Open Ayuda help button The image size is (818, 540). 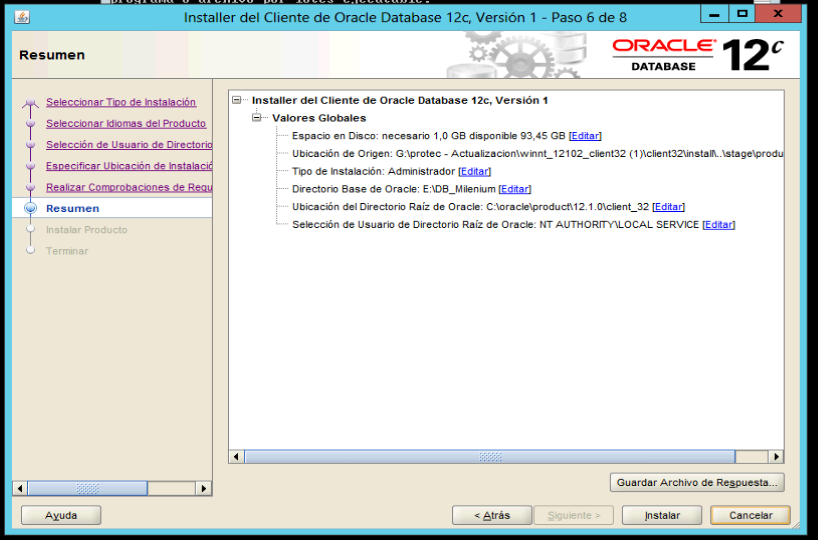click(x=61, y=516)
